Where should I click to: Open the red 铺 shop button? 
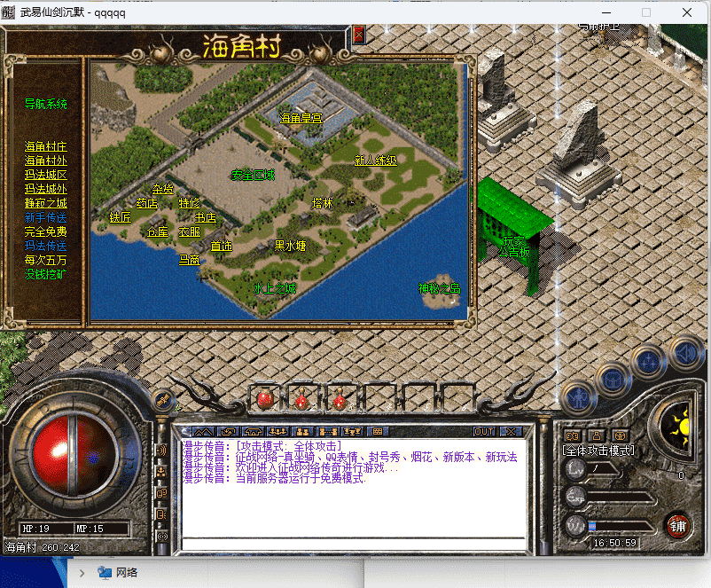pyautogui.click(x=677, y=526)
